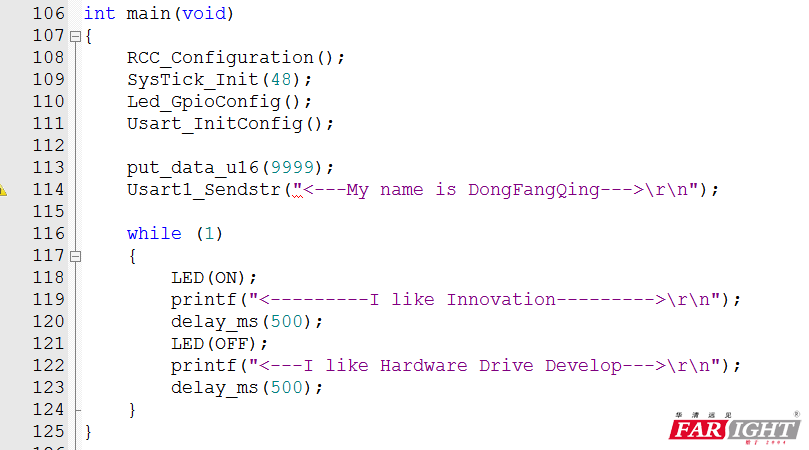Click the RCC_Configuration call on line 108
Screen dimensions: 809x450
235,58
